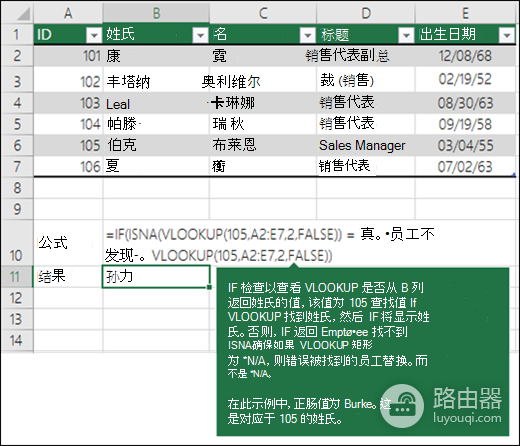Click the select-all corner triangle
The height and width of the screenshot is (446, 520).
coord(23,14)
